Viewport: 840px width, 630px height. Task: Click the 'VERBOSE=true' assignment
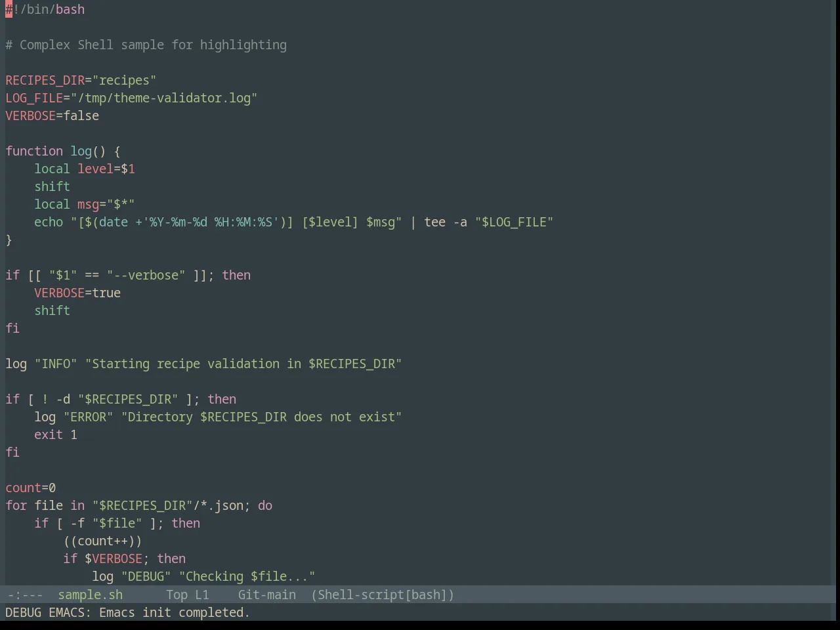(x=77, y=293)
